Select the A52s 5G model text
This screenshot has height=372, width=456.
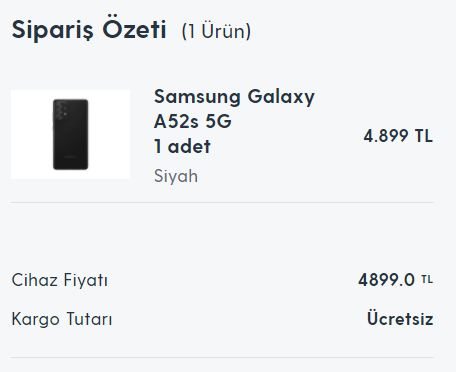pos(193,121)
